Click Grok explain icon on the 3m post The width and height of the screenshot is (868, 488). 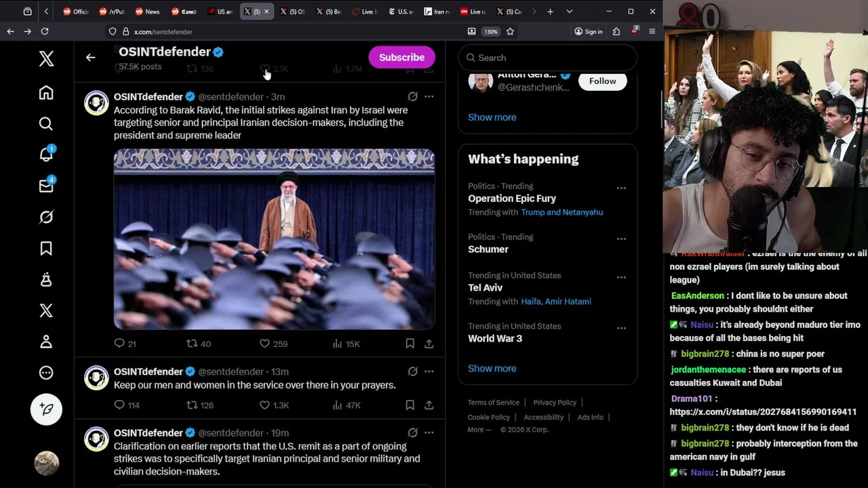[x=412, y=97]
